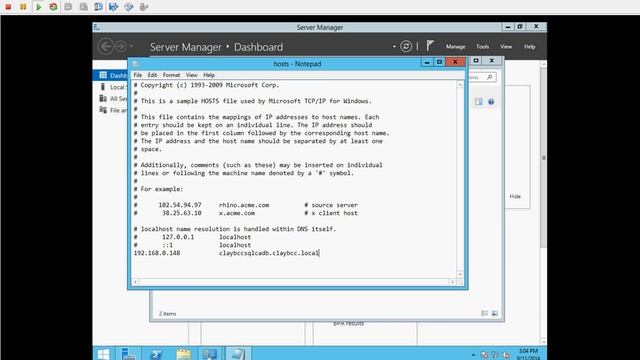The height and width of the screenshot is (360, 640).
Task: Click the blue round help icon in Explorer window
Action: tap(491, 102)
